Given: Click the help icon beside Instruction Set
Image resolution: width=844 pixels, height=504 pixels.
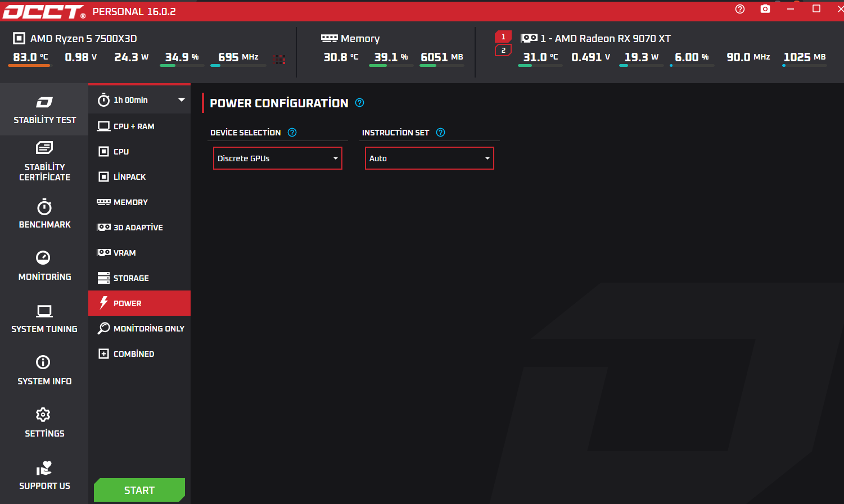Looking at the screenshot, I should pos(441,133).
